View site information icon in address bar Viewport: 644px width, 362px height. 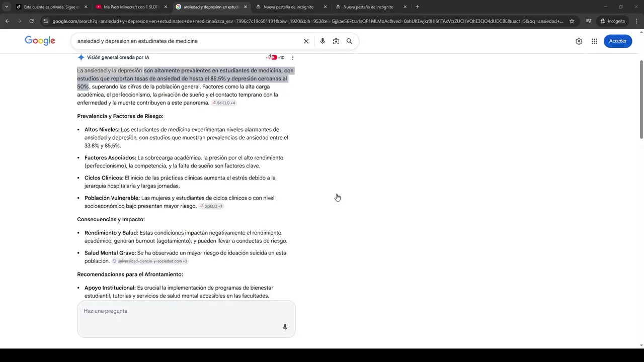point(46,21)
